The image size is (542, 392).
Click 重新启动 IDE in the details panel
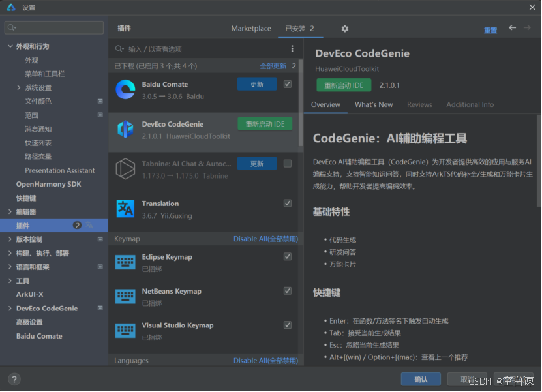click(x=344, y=85)
